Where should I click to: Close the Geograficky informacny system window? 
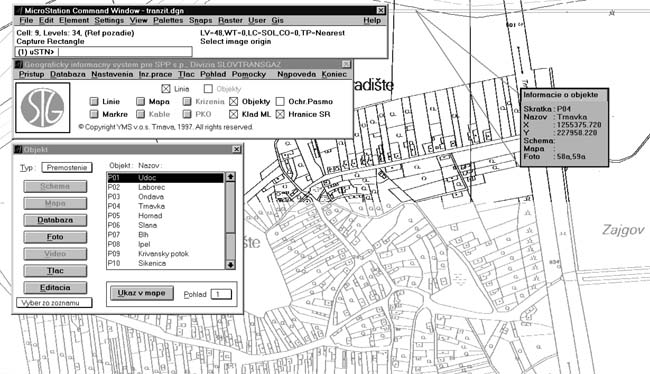pyautogui.click(x=346, y=64)
